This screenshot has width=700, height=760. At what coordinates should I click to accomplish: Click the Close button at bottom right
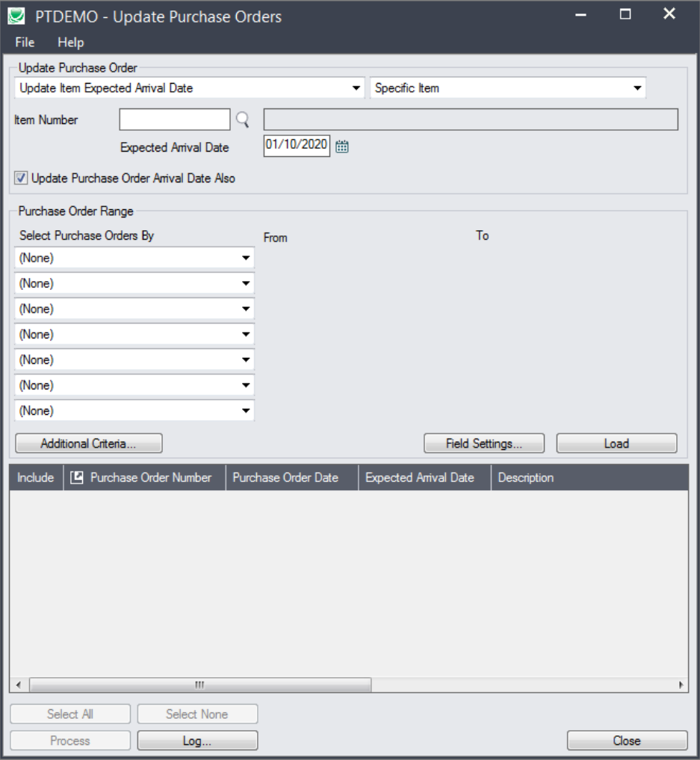click(628, 741)
